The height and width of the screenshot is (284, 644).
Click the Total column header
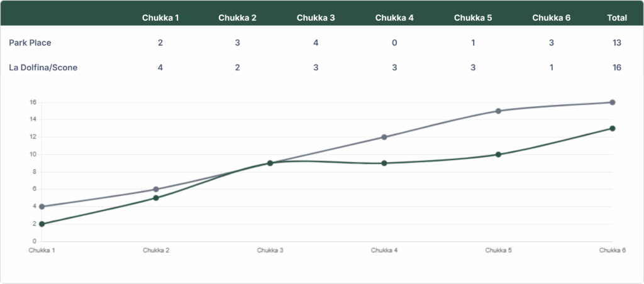pos(617,18)
